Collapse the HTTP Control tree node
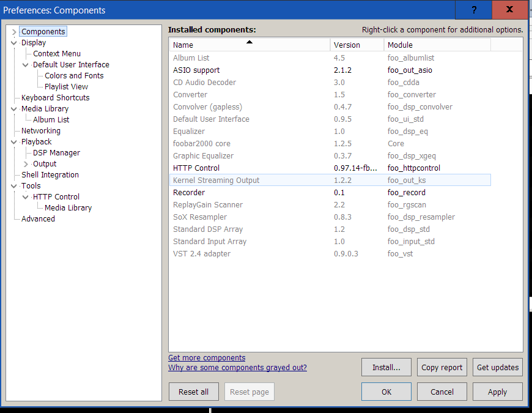Viewport: 532px width, 413px height. [x=26, y=197]
